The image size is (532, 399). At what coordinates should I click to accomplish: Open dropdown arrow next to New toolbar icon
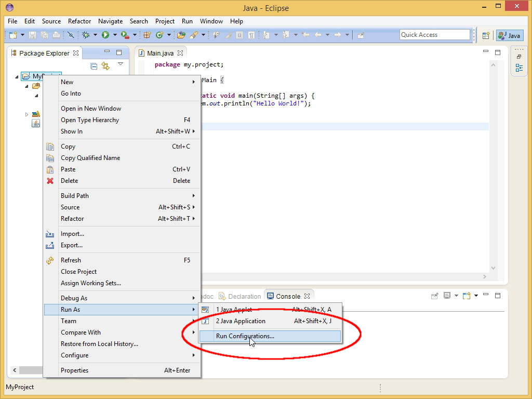(x=22, y=35)
